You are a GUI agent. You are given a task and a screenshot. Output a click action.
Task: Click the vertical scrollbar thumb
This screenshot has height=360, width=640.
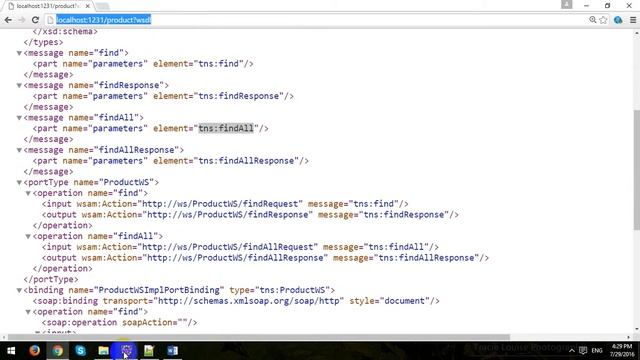636,169
